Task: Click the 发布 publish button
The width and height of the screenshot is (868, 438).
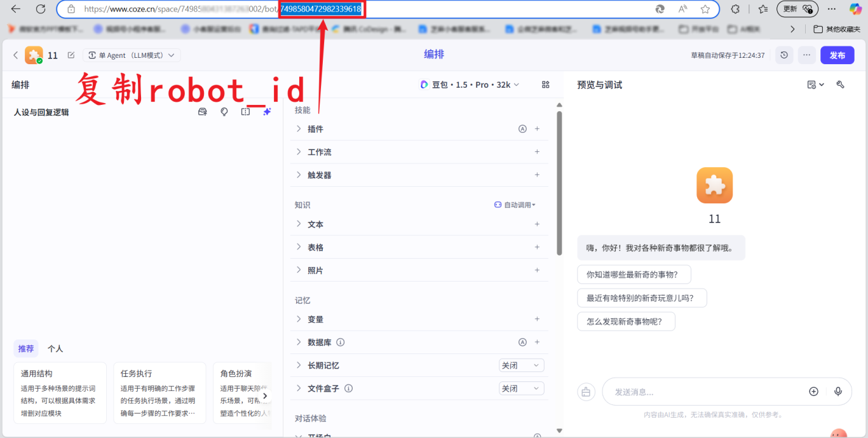Action: tap(837, 55)
